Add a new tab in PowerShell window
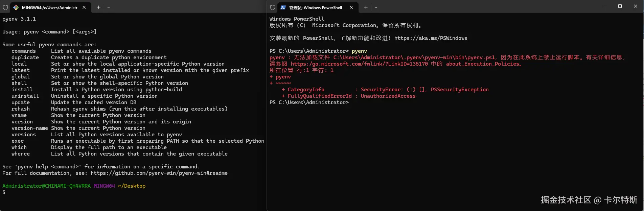The height and width of the screenshot is (211, 644). pyautogui.click(x=366, y=7)
